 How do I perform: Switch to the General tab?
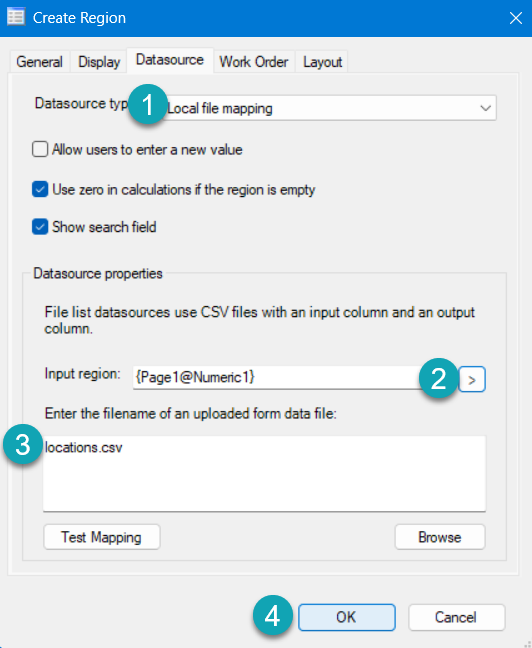click(x=39, y=62)
